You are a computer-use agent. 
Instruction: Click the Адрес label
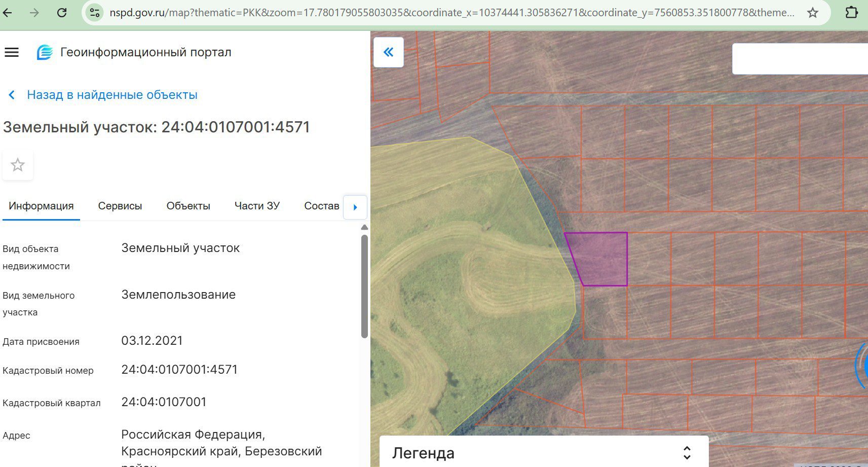pos(16,436)
